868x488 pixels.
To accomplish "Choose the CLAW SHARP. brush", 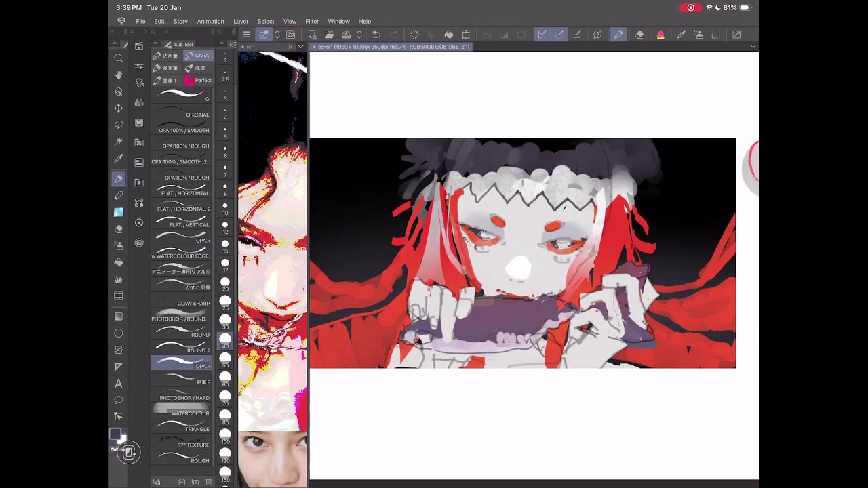I will [181, 302].
